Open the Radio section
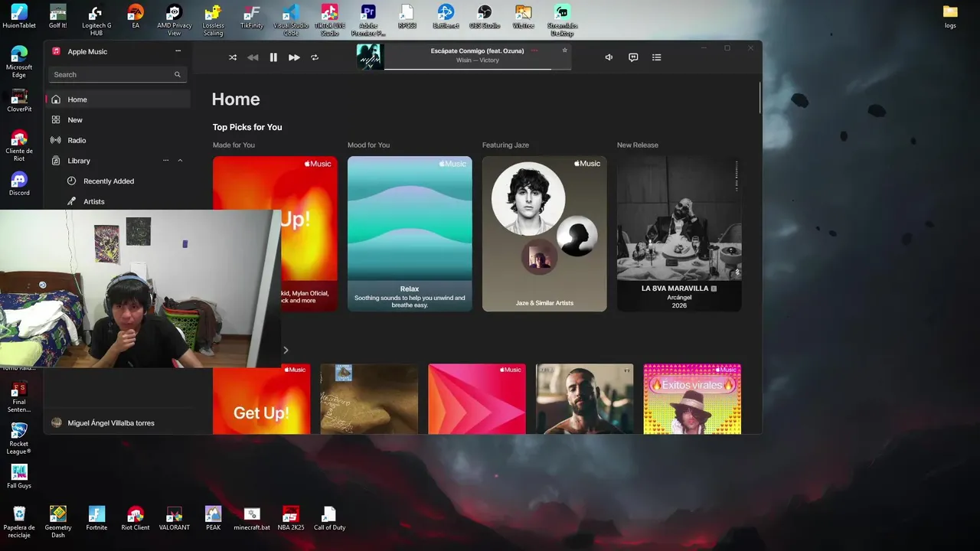The width and height of the screenshot is (980, 551). (x=118, y=140)
